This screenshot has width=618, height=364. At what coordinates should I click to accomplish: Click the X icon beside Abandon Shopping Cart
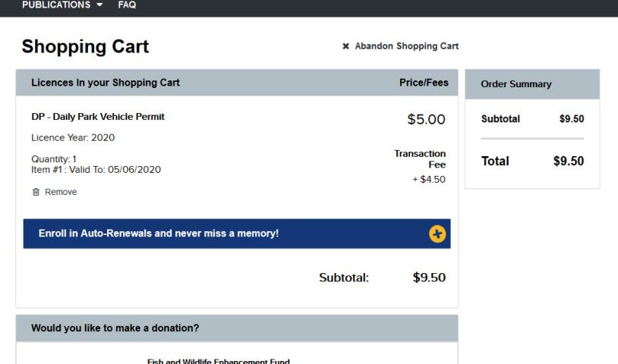[x=345, y=46]
